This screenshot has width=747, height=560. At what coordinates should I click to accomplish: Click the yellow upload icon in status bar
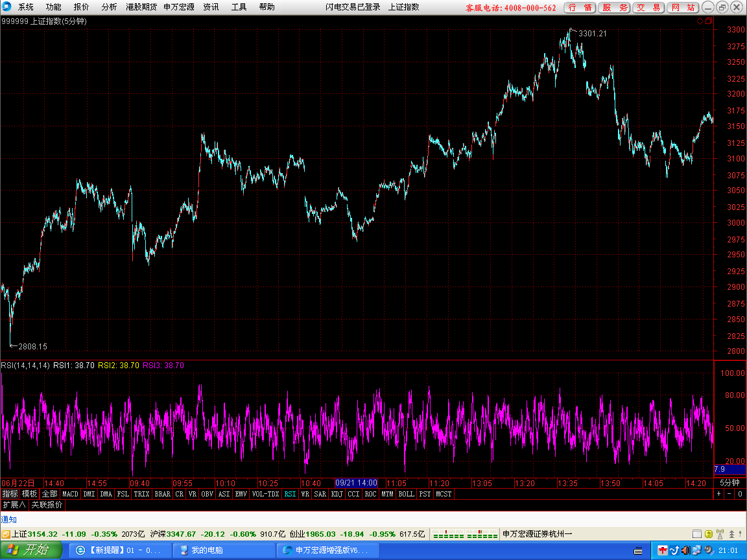tap(708, 534)
